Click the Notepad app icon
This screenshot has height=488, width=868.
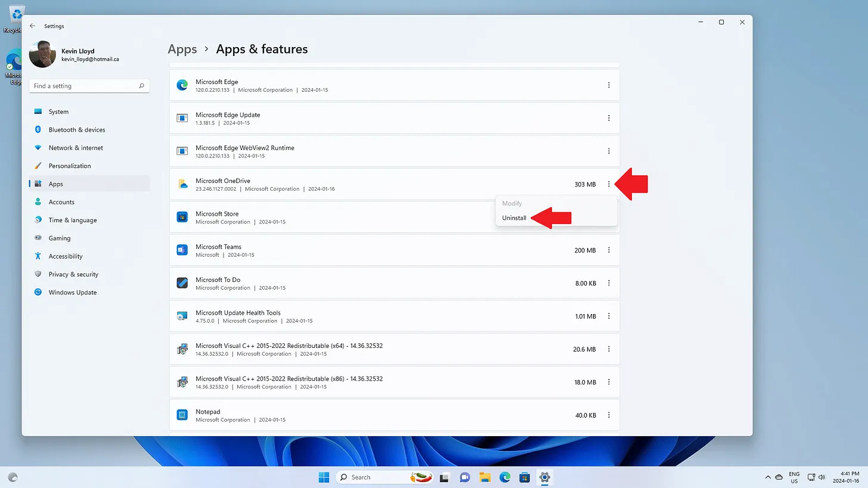tap(182, 415)
